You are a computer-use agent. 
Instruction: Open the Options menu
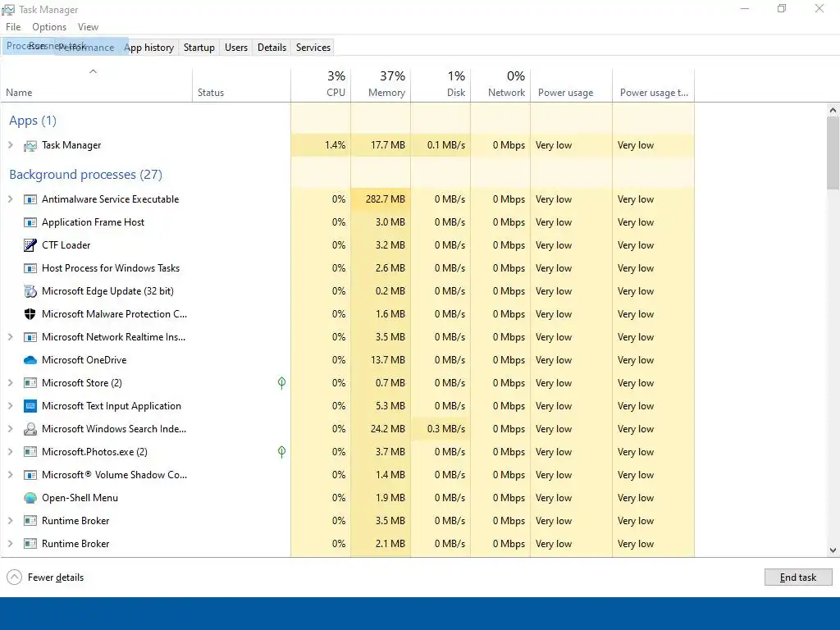point(49,27)
